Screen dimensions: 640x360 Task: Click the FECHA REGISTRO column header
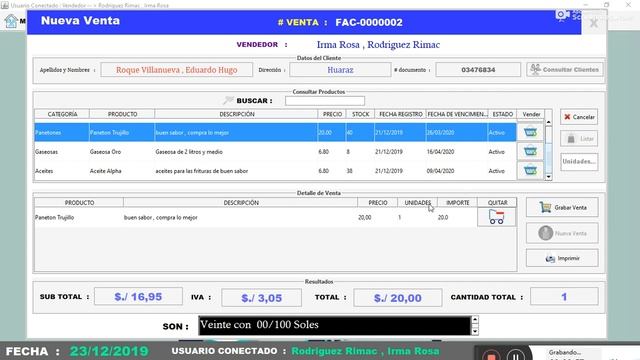tap(400, 114)
